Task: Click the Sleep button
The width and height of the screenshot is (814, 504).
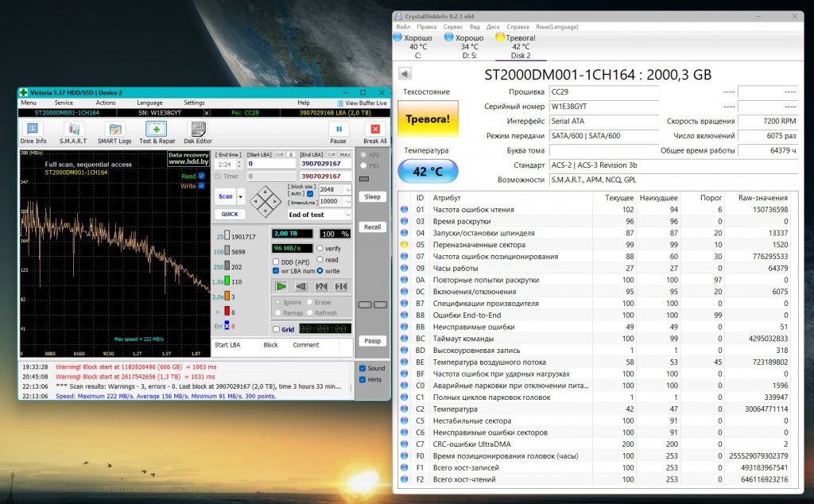Action: coord(372,196)
